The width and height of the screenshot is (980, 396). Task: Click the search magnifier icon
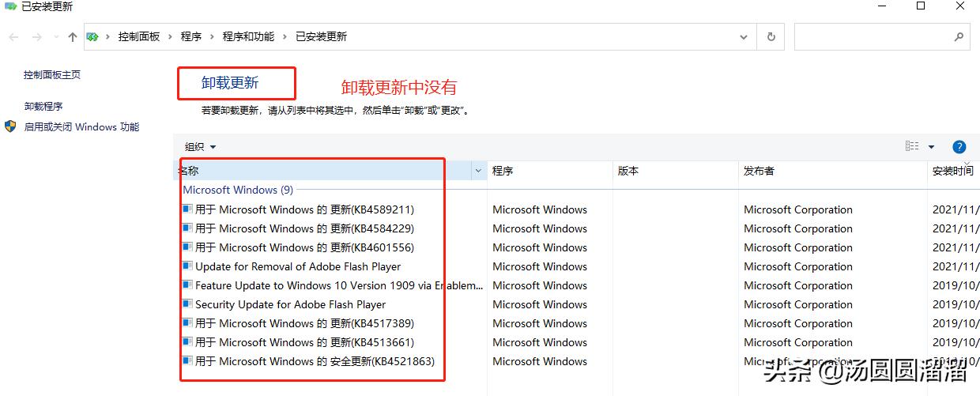(x=959, y=36)
